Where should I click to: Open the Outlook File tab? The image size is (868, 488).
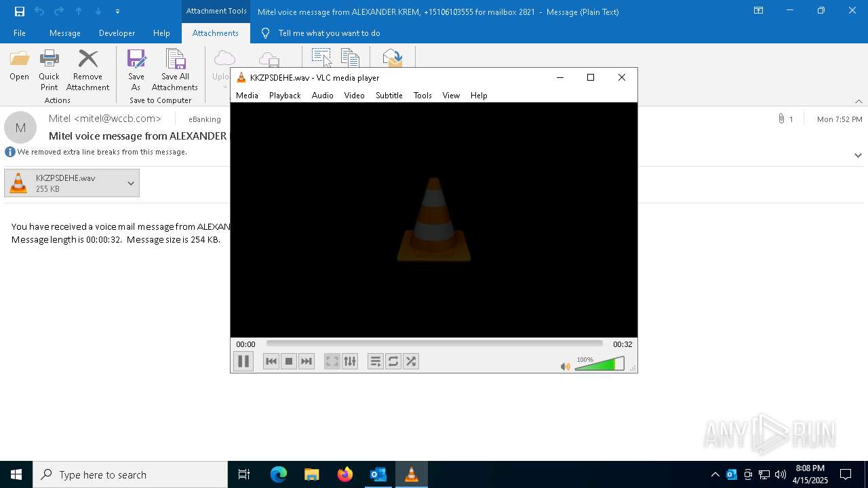[x=20, y=33]
